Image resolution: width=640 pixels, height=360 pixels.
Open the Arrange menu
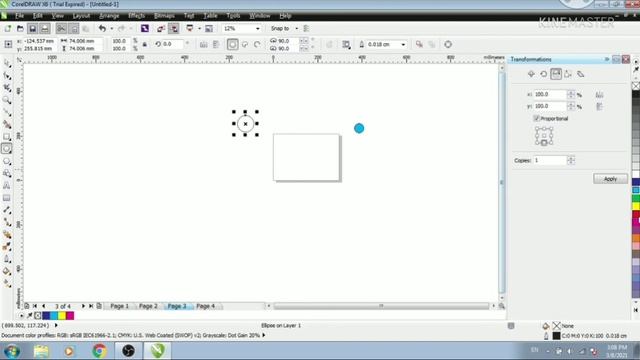pos(109,16)
